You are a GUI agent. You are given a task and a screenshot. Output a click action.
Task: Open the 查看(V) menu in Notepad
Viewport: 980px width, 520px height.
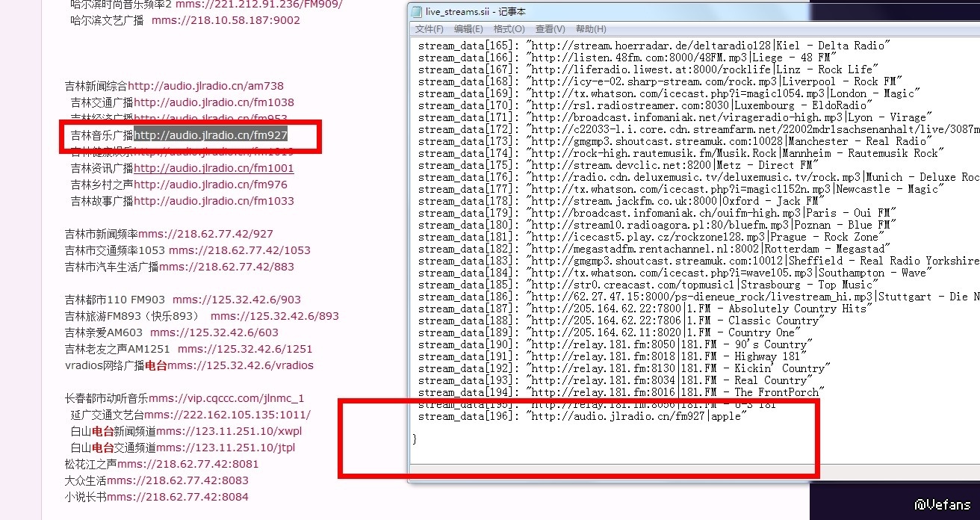[x=550, y=29]
